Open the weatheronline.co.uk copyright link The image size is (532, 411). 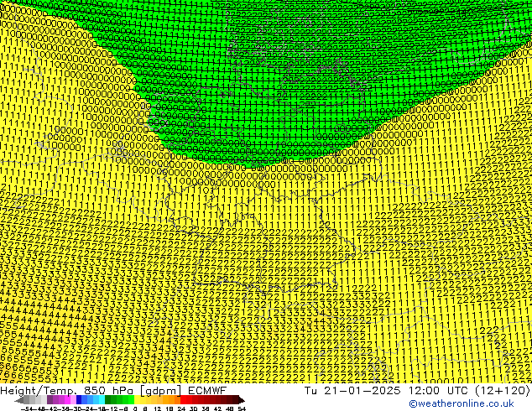462,403
